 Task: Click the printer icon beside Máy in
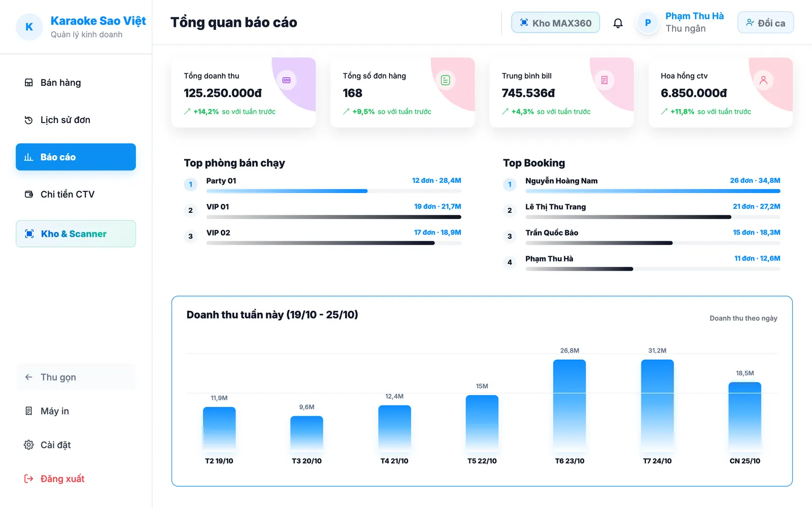tap(29, 411)
